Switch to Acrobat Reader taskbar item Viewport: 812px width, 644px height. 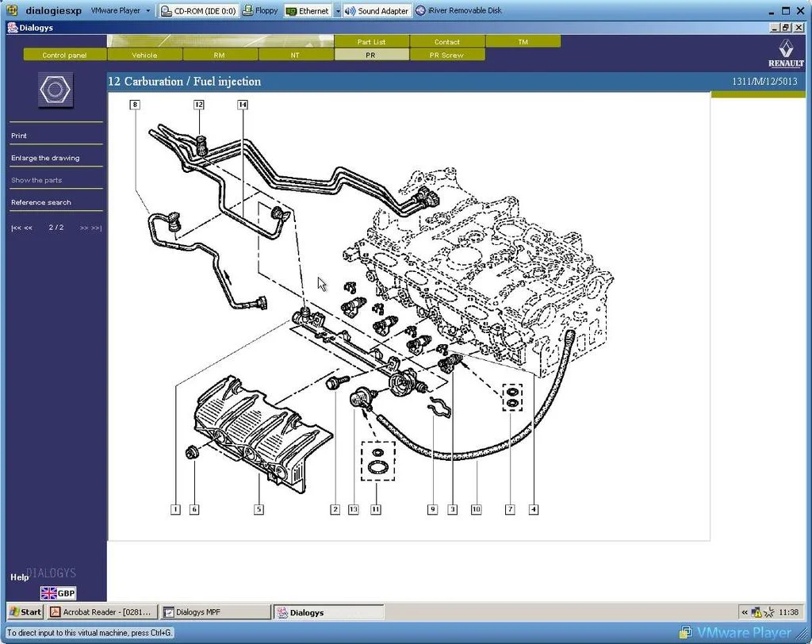pos(101,611)
